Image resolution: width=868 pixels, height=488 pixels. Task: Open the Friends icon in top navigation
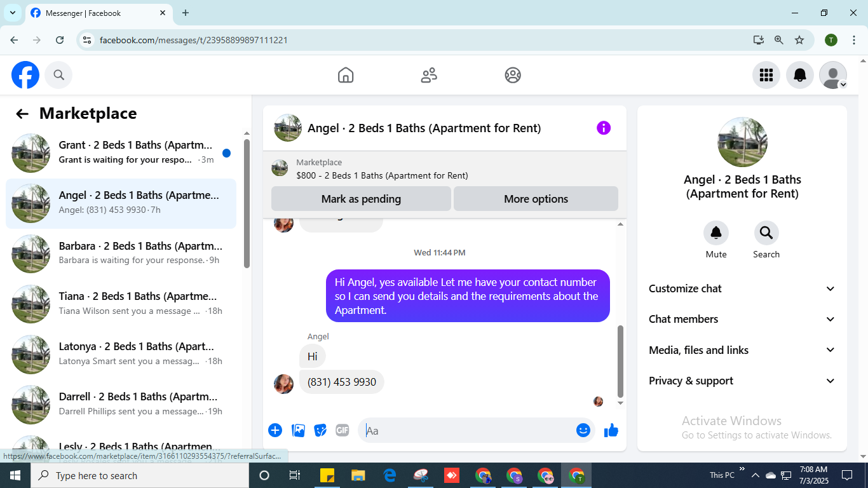429,75
